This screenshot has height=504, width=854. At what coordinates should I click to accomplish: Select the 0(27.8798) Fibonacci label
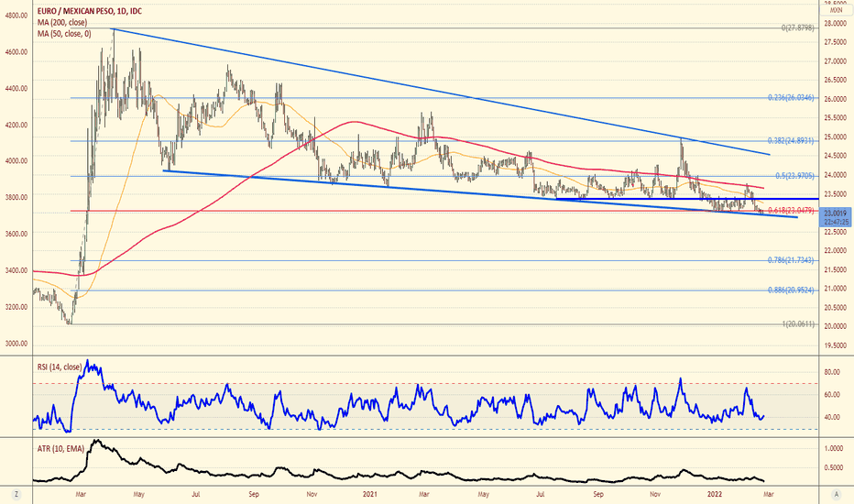[798, 27]
